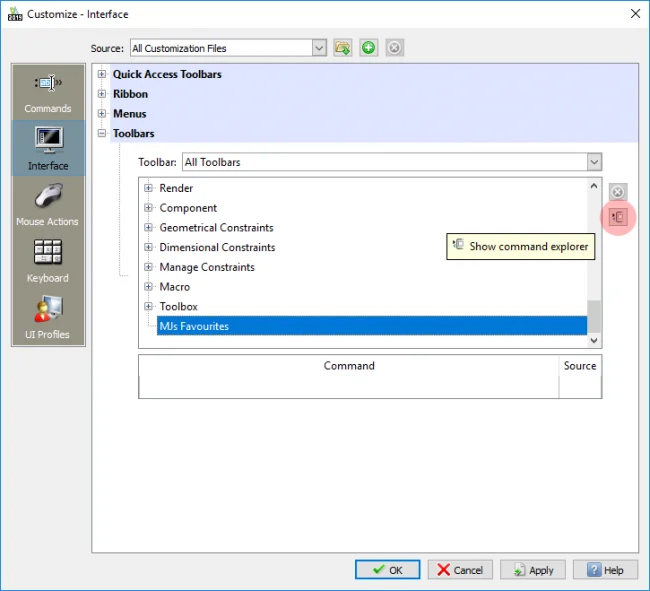Open the Mouse Actions section

tap(48, 205)
